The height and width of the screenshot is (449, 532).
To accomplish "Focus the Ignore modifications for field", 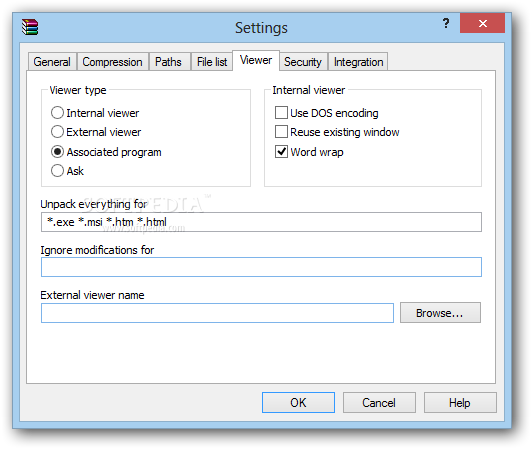I will point(261,267).
